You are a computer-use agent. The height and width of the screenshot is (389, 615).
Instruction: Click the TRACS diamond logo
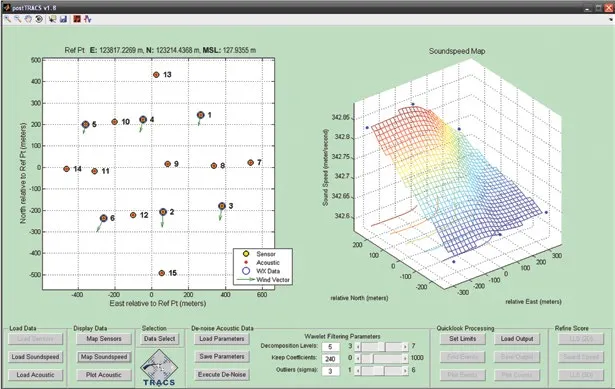(x=159, y=368)
